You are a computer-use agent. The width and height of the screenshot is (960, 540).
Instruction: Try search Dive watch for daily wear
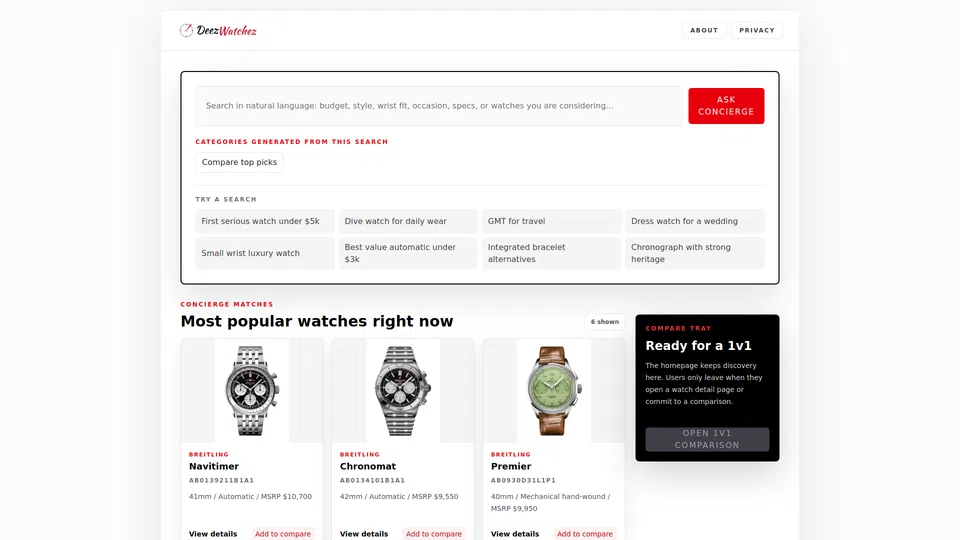(408, 221)
